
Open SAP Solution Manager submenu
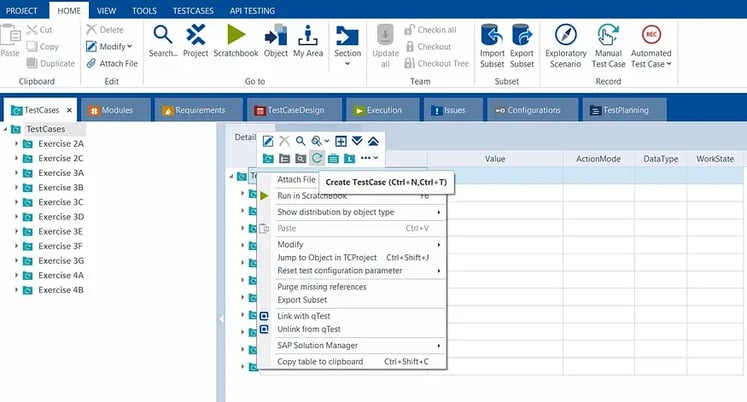353,345
